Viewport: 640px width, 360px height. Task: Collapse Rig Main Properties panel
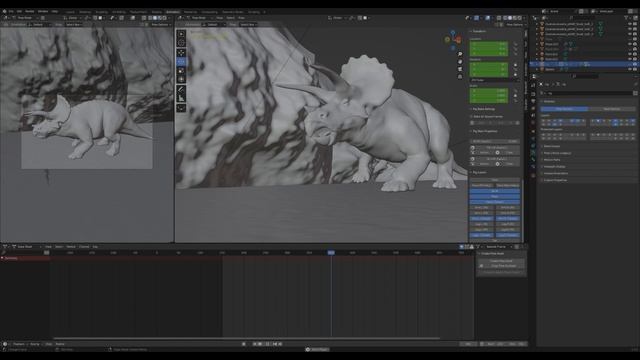pyautogui.click(x=485, y=131)
